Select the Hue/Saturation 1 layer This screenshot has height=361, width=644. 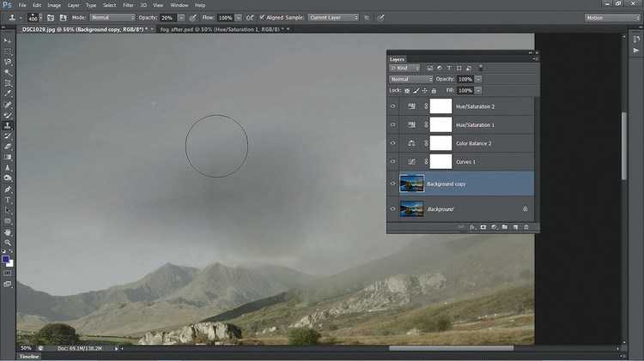point(481,125)
